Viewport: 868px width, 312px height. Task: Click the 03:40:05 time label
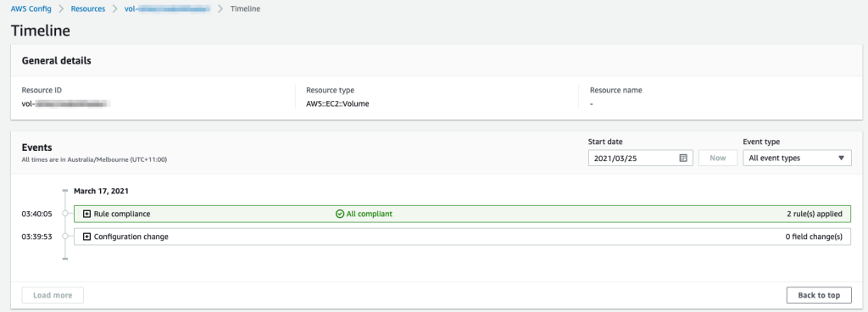[x=37, y=214]
